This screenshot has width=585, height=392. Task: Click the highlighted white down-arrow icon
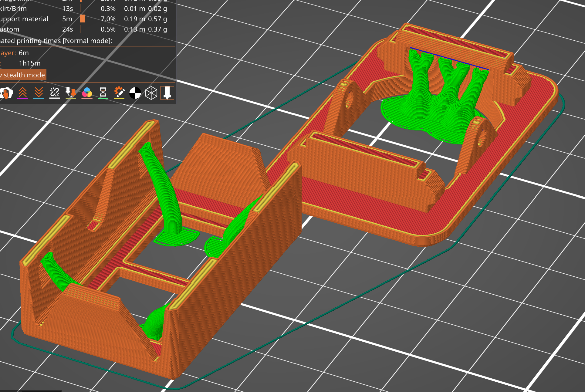(x=168, y=93)
